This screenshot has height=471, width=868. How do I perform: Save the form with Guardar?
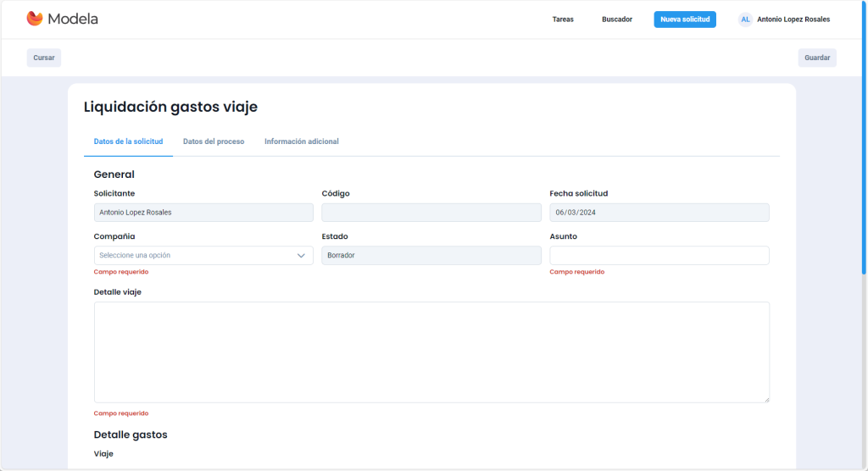pos(816,58)
